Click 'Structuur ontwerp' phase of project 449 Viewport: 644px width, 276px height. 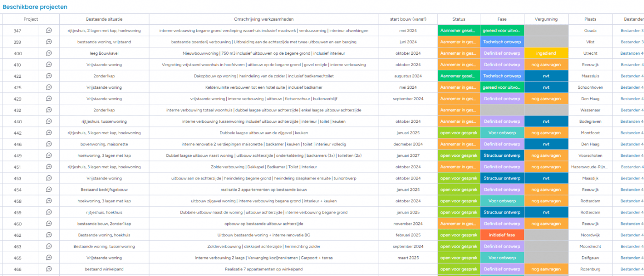click(x=502, y=155)
